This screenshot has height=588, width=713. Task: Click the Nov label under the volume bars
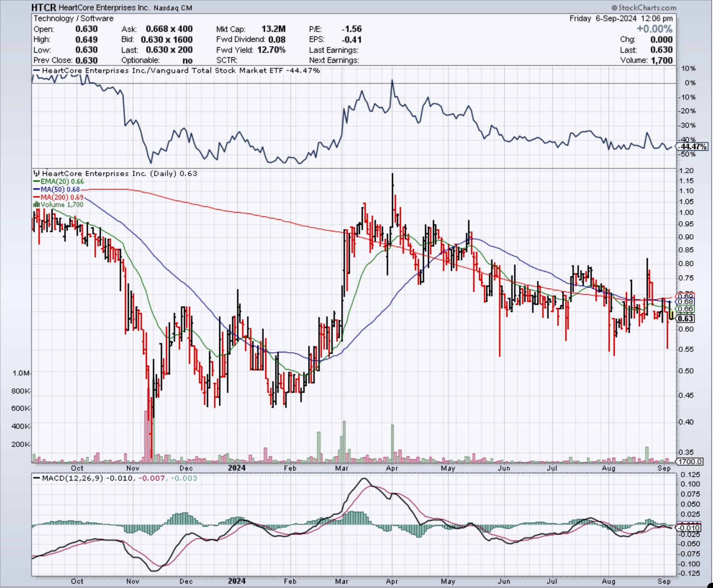132,468
